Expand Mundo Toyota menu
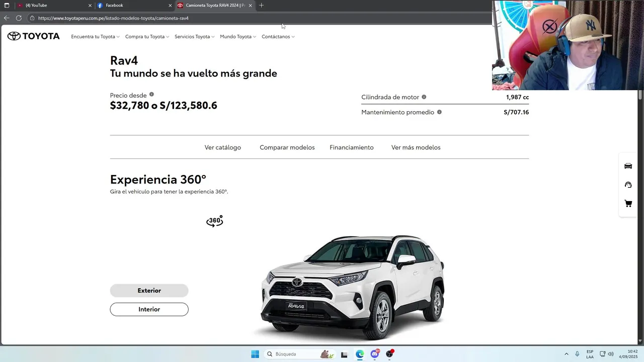This screenshot has width=644, height=362. (238, 37)
